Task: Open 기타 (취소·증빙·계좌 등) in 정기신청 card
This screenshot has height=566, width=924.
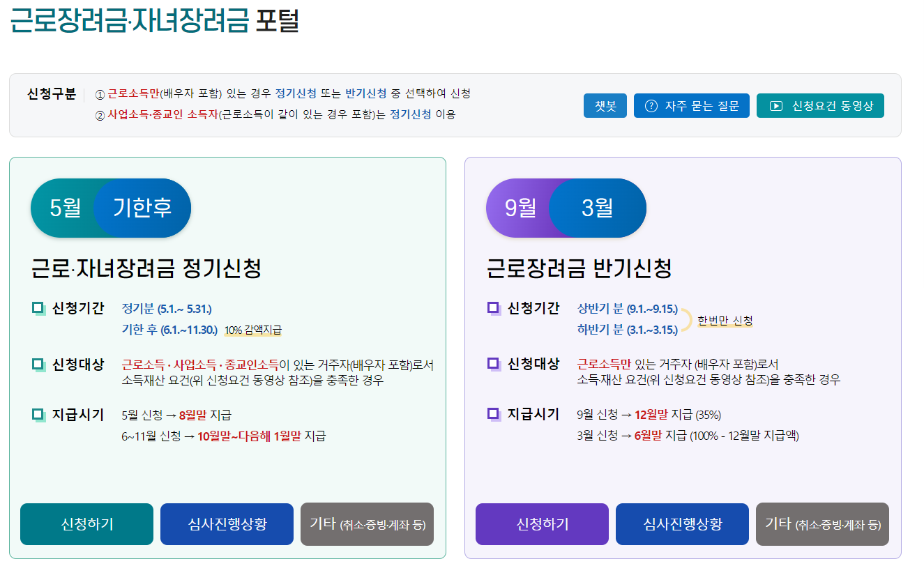Action: pyautogui.click(x=367, y=524)
